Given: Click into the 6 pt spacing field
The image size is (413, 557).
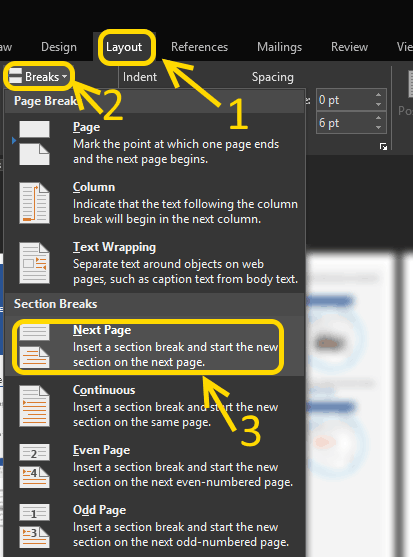Looking at the screenshot, I should (x=345, y=123).
